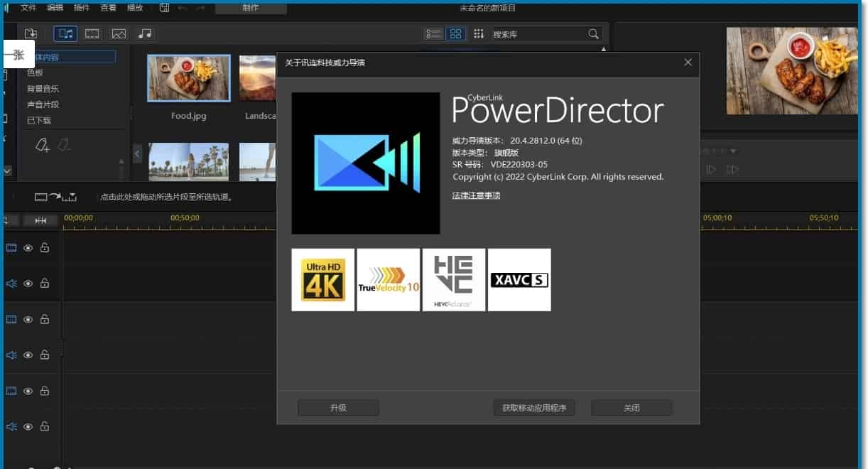Collapse the library side panel with the arrow

(138, 153)
